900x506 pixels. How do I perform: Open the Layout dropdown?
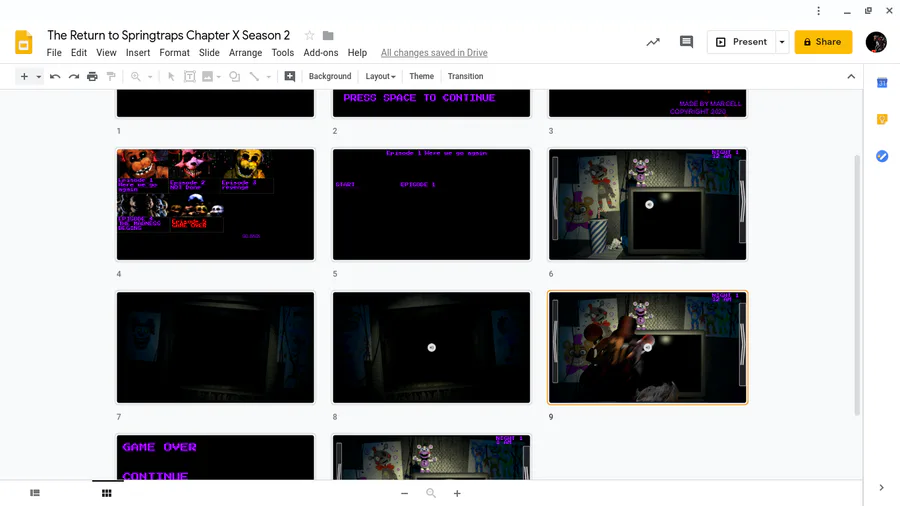(x=381, y=76)
